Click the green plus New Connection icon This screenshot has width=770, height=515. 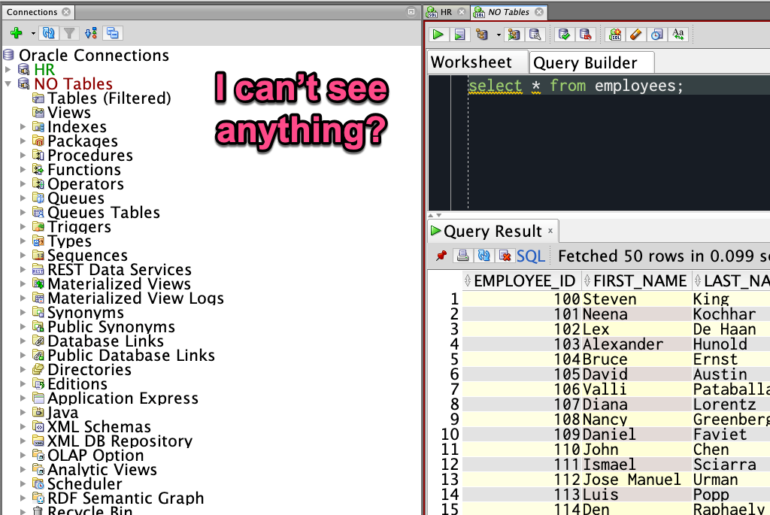(x=16, y=33)
